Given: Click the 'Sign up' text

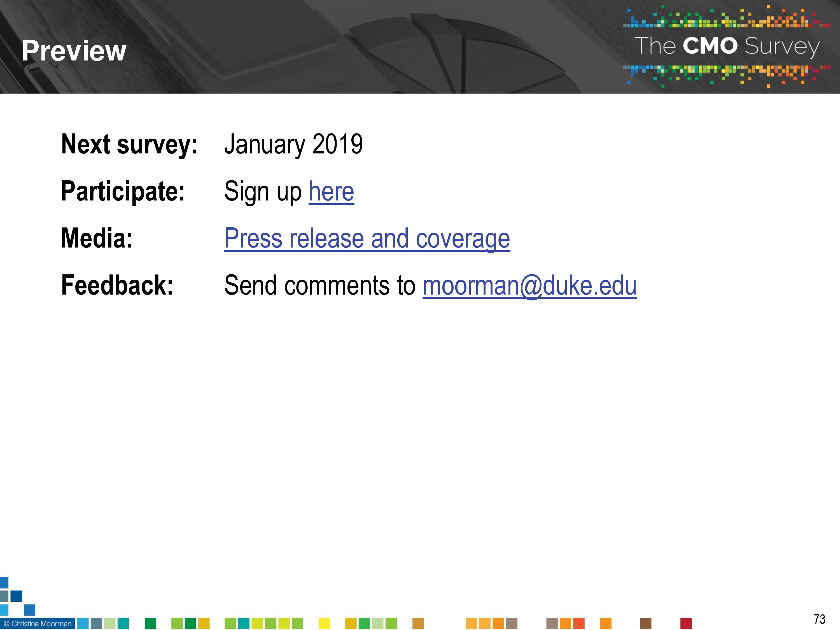Looking at the screenshot, I should coord(263,192).
